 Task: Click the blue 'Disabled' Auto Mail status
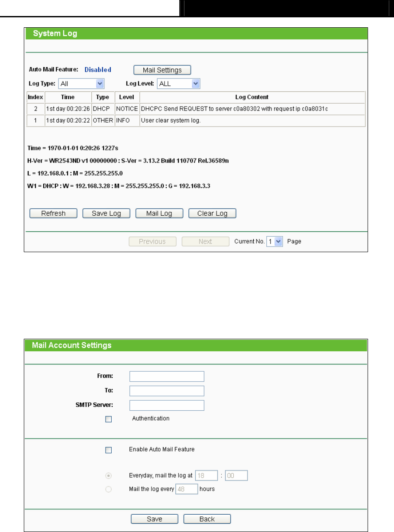click(98, 70)
